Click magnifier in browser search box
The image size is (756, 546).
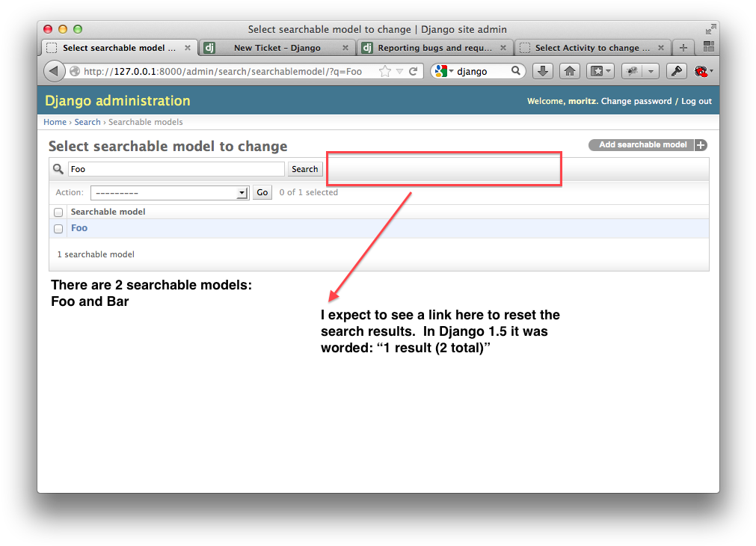[x=515, y=71]
